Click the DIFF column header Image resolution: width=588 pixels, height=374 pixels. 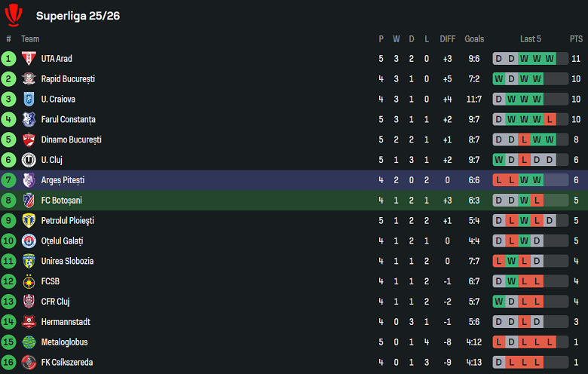(448, 39)
